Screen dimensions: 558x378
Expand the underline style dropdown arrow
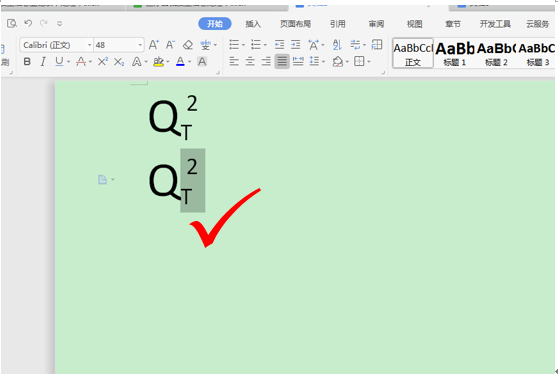[x=68, y=62]
